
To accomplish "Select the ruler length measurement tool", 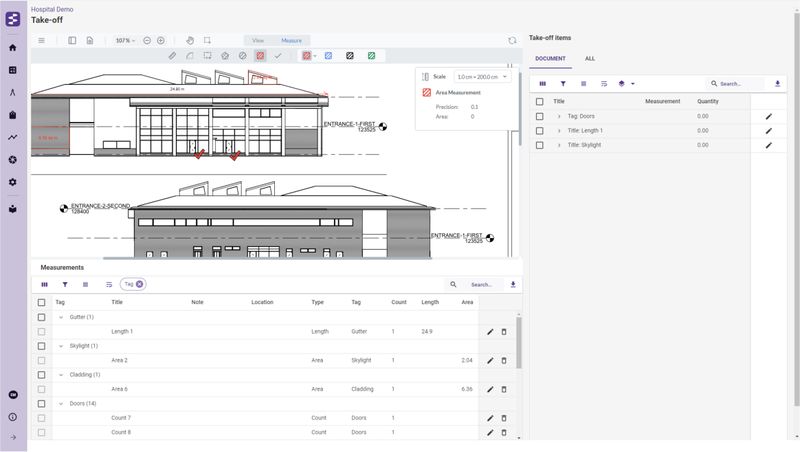I will [x=172, y=56].
